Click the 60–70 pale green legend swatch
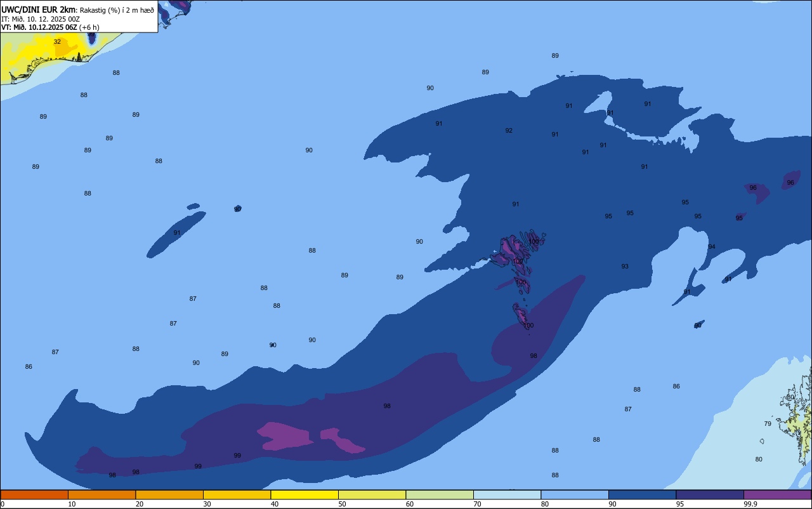The image size is (812, 509). coord(440,494)
